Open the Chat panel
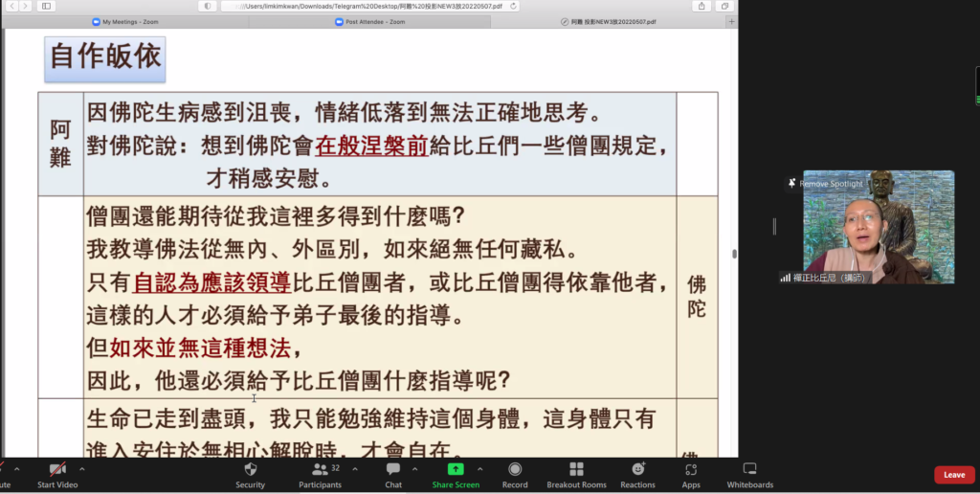The width and height of the screenshot is (980, 494). click(393, 474)
